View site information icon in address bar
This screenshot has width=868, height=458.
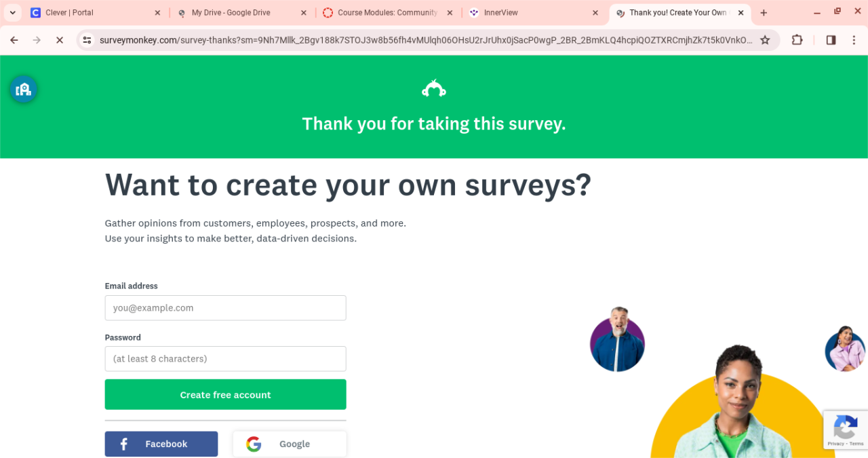pyautogui.click(x=87, y=40)
